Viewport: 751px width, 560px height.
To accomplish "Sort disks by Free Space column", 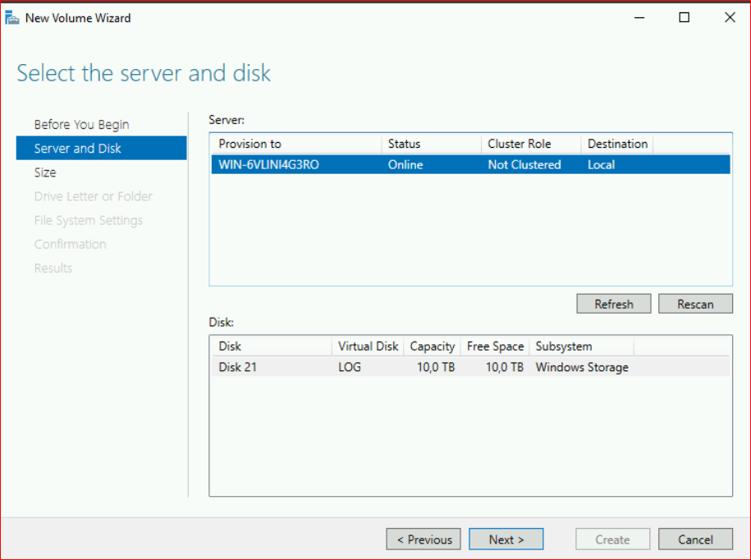I will pyautogui.click(x=495, y=347).
